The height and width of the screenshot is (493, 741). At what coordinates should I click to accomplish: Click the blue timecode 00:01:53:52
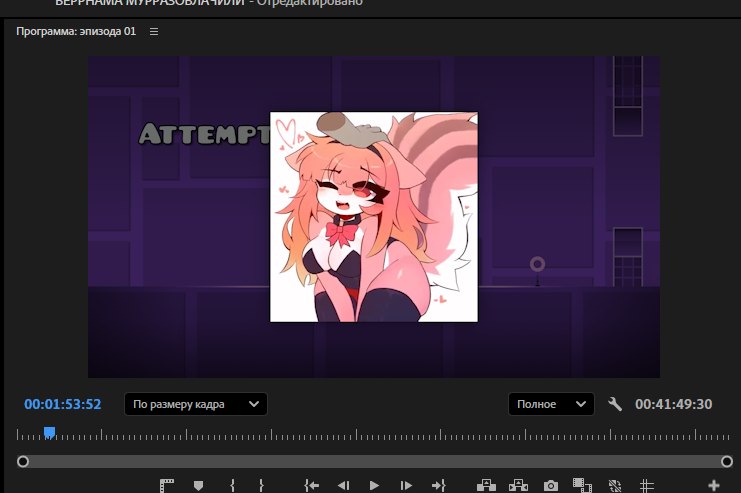63,404
